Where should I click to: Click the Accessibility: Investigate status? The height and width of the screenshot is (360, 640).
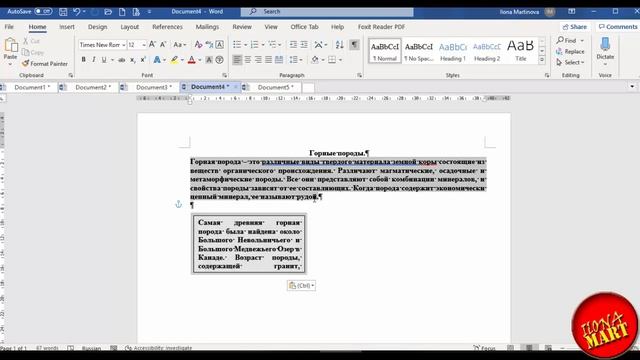[x=158, y=348]
